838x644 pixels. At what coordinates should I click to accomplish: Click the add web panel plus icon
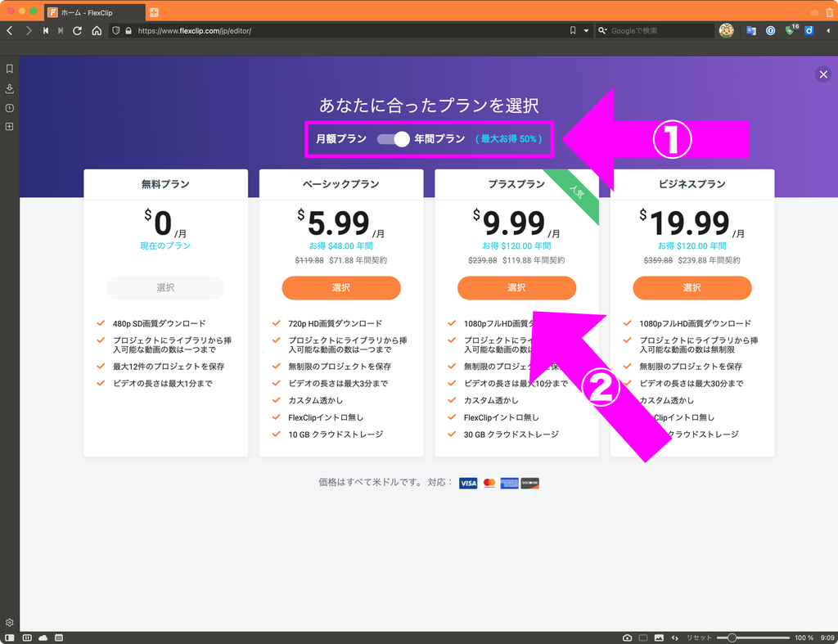coord(9,127)
